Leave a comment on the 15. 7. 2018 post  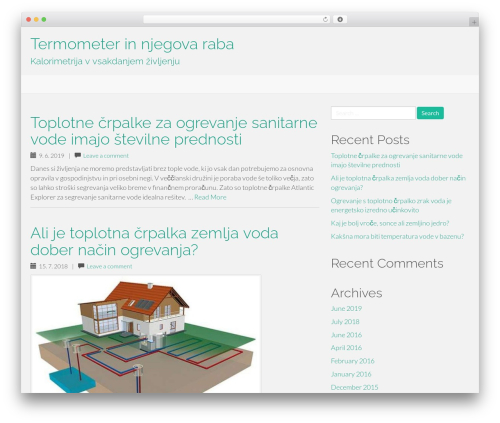click(x=109, y=266)
